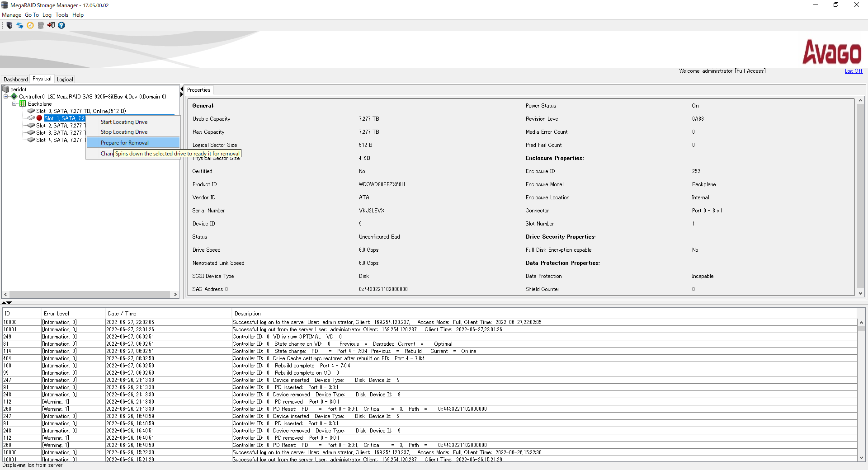The width and height of the screenshot is (868, 470).
Task: Select Slot 3 SATA drive row
Action: 61,133
